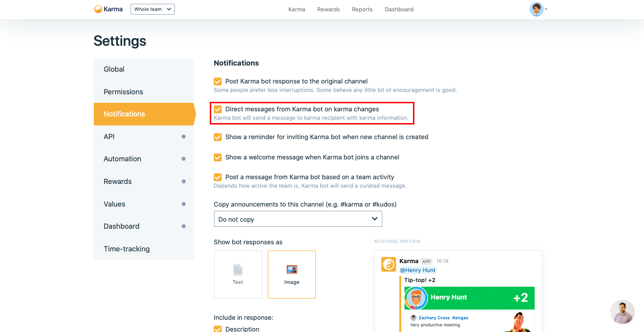Open the Automation settings section
The height and width of the screenshot is (332, 644).
point(144,159)
